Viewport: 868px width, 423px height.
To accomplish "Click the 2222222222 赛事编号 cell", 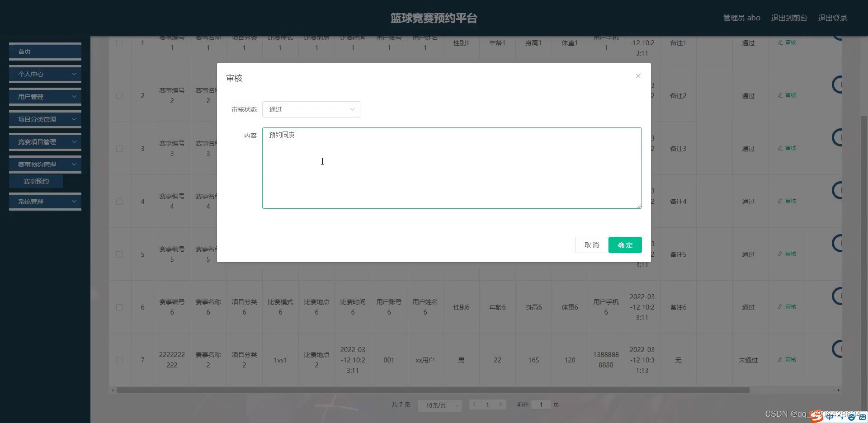I will pos(172,360).
